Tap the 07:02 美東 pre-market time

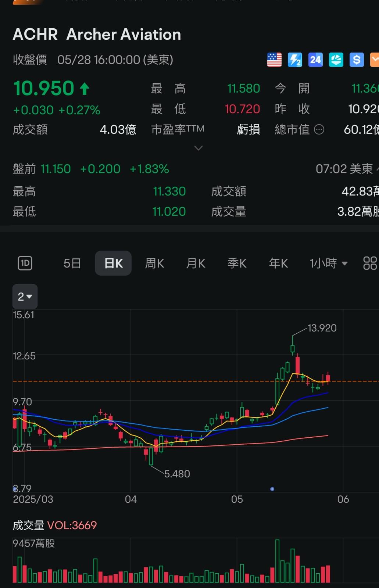click(344, 169)
